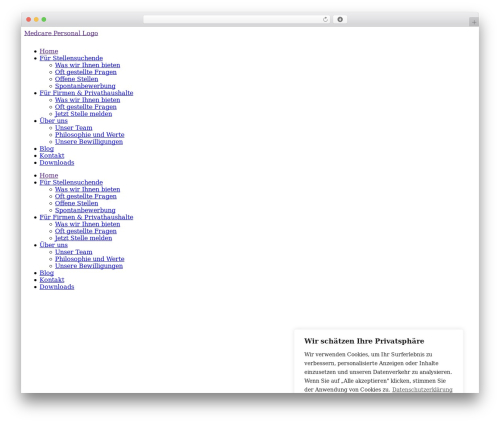The image size is (500, 423).
Task: Open Über uns in the first menu
Action: (53, 121)
